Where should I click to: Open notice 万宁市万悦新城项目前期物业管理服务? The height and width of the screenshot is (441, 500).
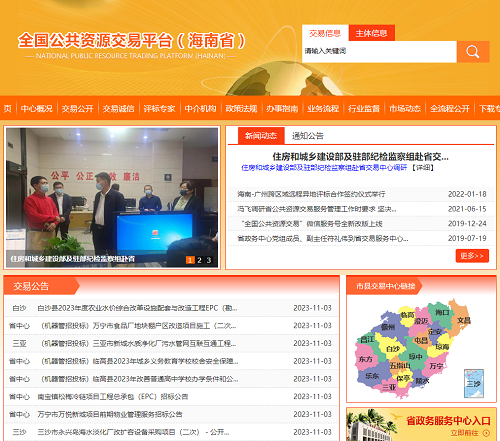pos(110,414)
